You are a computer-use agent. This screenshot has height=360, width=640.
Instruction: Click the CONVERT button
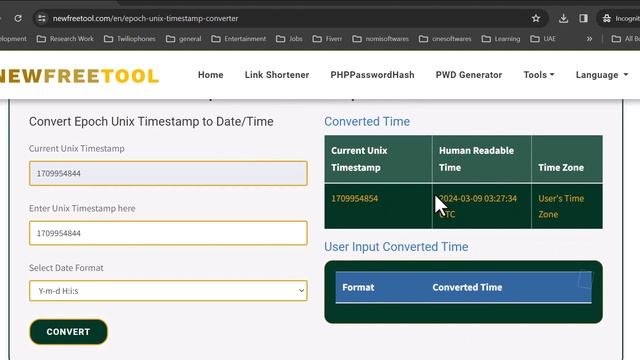coord(68,332)
